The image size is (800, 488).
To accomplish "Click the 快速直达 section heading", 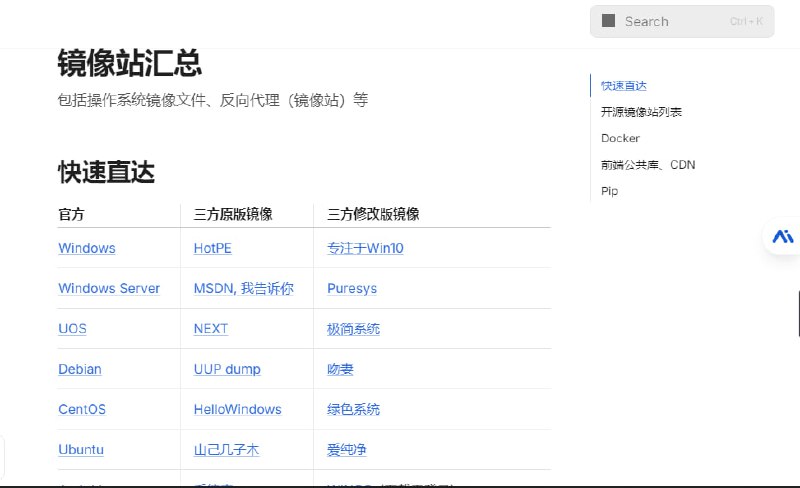I will pos(106,172).
